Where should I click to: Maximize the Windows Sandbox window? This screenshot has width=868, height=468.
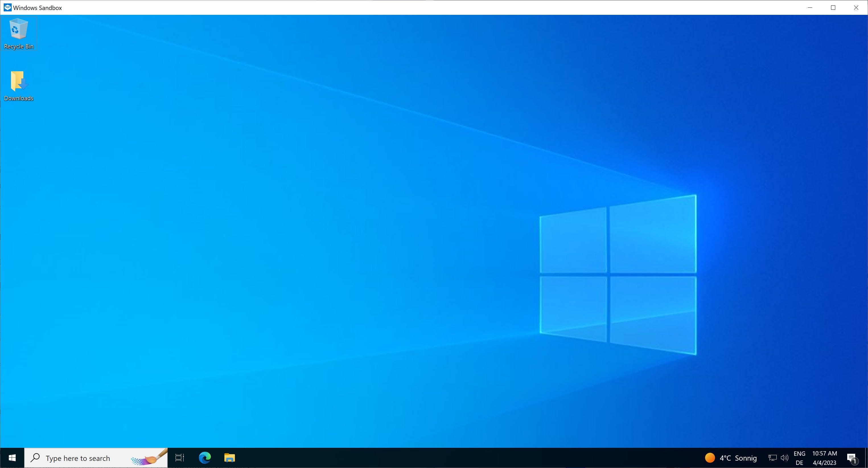pos(833,7)
